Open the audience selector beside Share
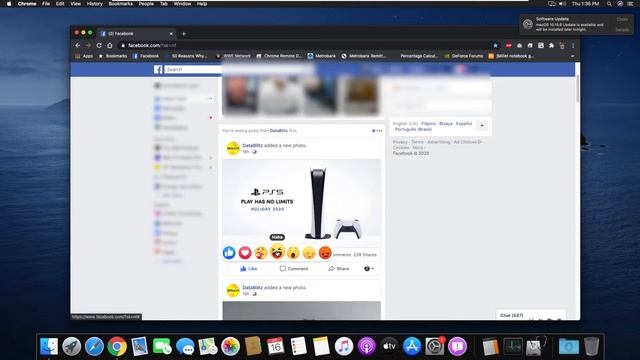Screen dimensions: 640x360 [x=369, y=269]
